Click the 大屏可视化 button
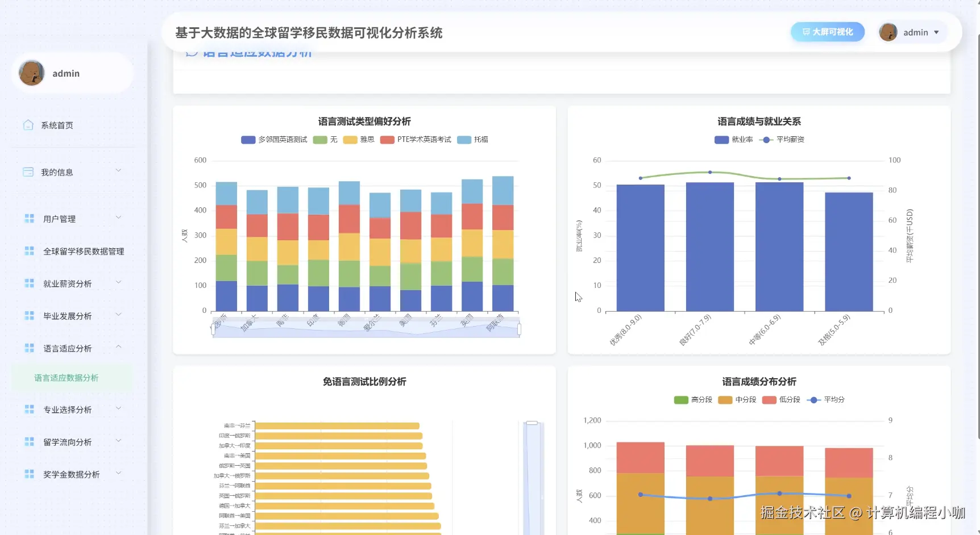The image size is (980, 535). pyautogui.click(x=827, y=32)
